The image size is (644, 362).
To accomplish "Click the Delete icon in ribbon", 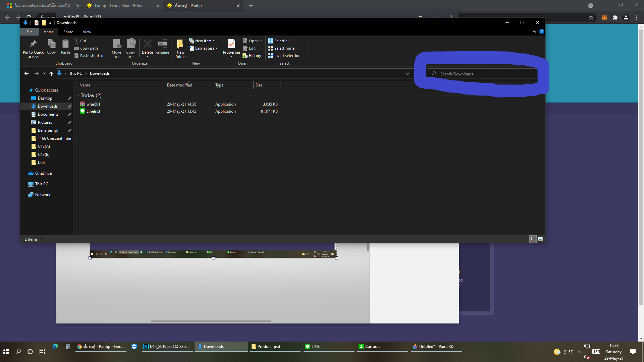I will (147, 44).
